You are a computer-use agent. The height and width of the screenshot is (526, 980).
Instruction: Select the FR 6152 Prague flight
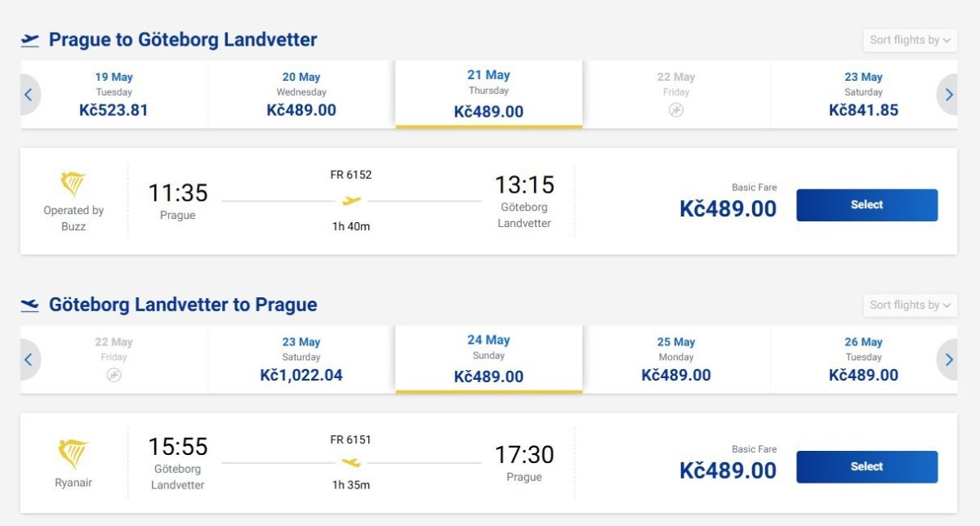866,205
